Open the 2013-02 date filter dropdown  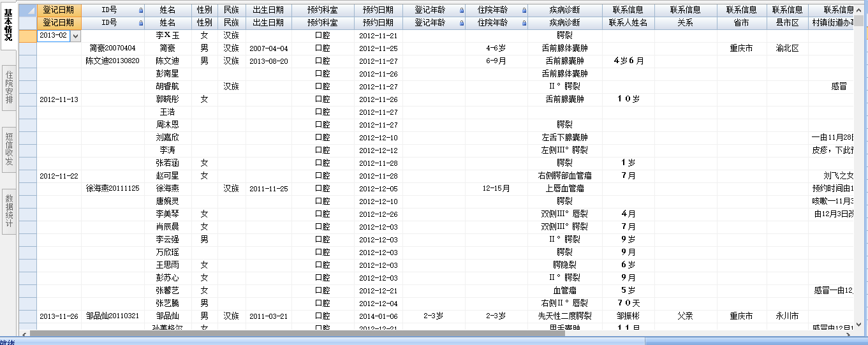coord(76,36)
